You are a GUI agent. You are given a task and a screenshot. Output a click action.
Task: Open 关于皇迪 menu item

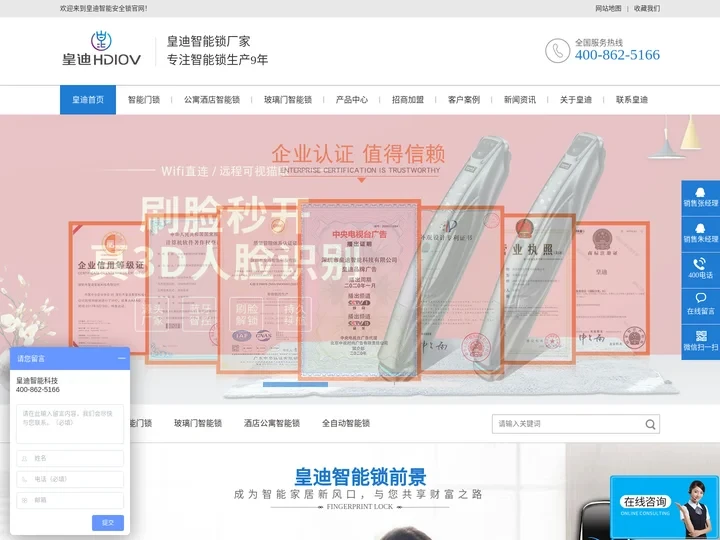pos(576,100)
